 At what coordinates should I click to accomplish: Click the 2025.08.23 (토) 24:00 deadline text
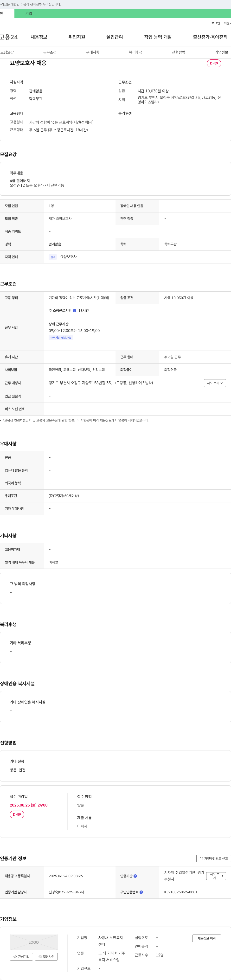click(x=29, y=805)
